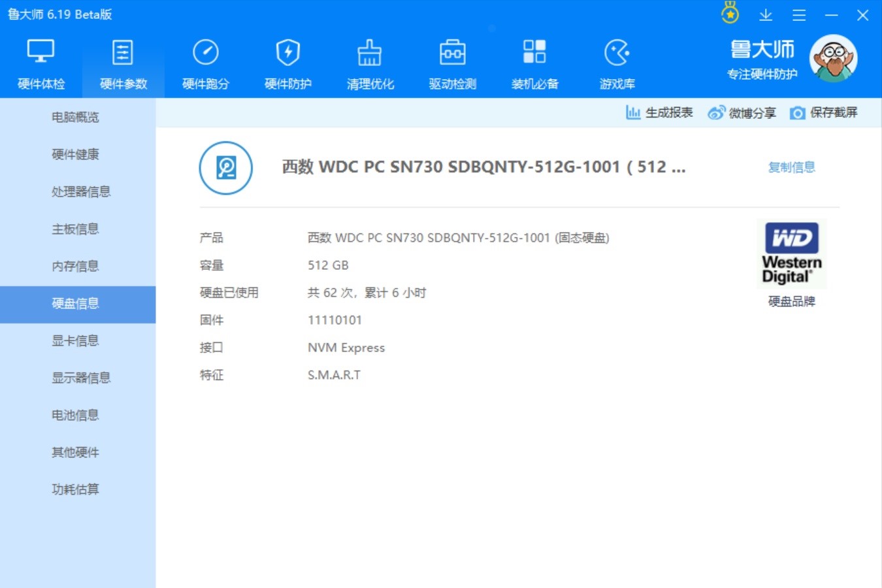
Task: Select 硬盘信息 in sidebar
Action: click(78, 304)
